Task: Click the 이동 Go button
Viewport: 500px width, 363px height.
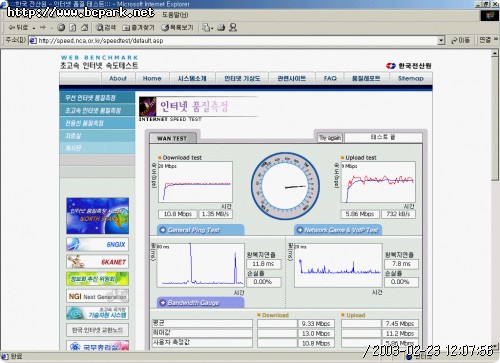Action: 460,40
